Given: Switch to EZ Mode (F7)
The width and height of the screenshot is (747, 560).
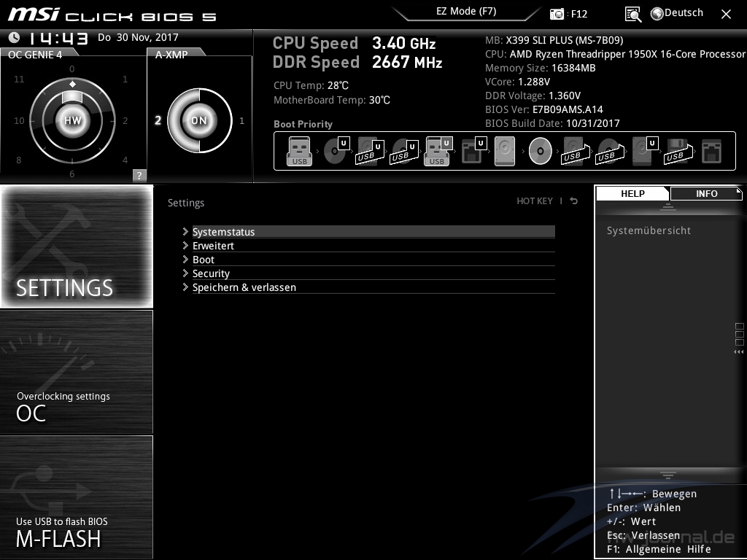Looking at the screenshot, I should (x=466, y=12).
